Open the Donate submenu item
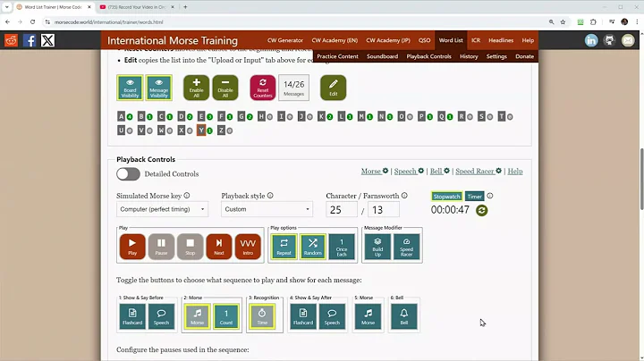Image resolution: width=644 pixels, height=361 pixels. [x=524, y=56]
